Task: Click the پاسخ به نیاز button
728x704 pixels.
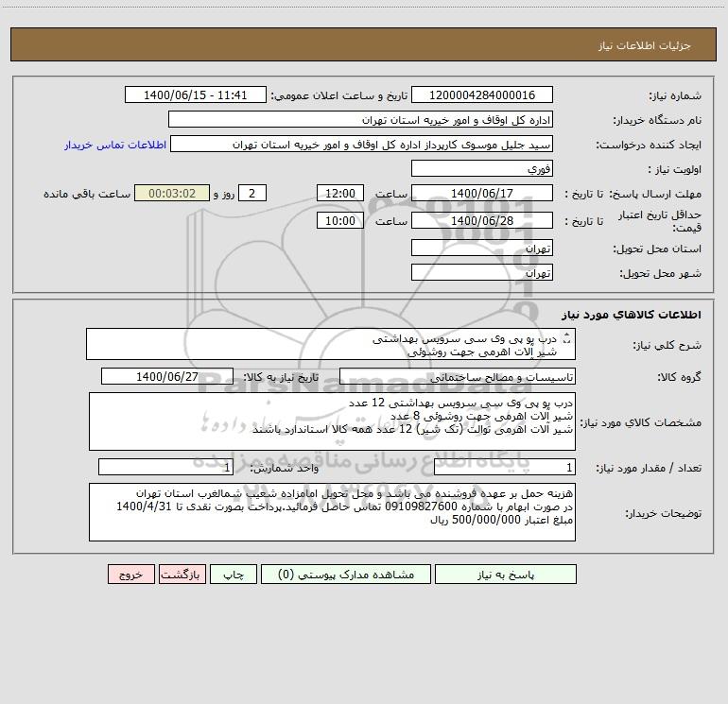Action: [x=506, y=574]
